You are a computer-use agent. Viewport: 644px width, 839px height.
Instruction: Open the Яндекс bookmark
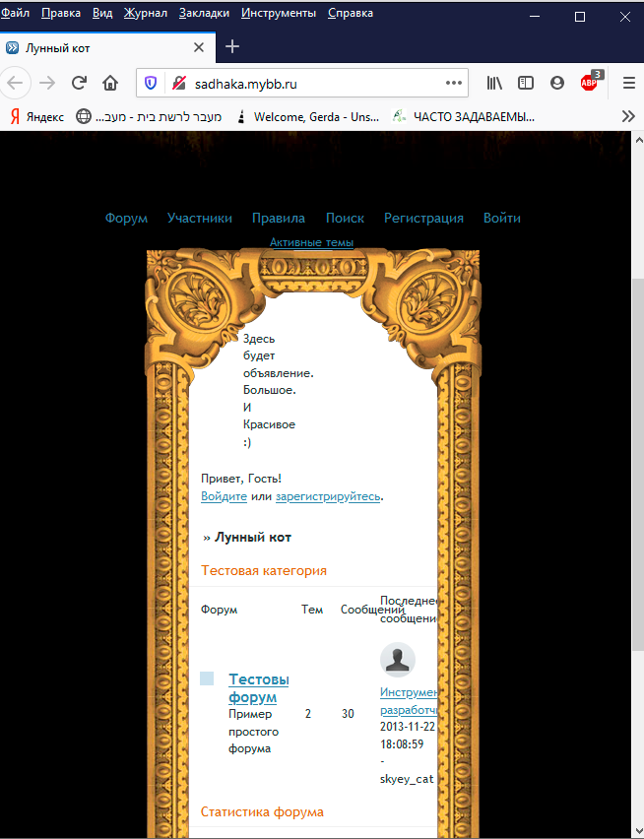(x=37, y=116)
